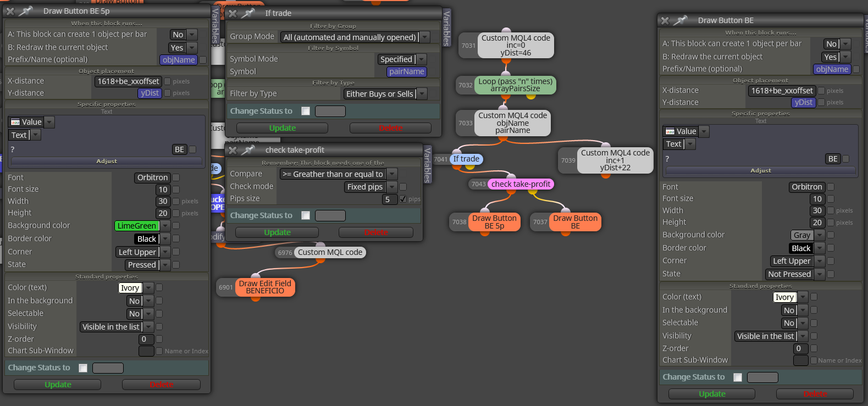Toggle X-distance pixels checkbox in BE 5p panel
Image resolution: width=868 pixels, height=406 pixels.
pos(168,81)
